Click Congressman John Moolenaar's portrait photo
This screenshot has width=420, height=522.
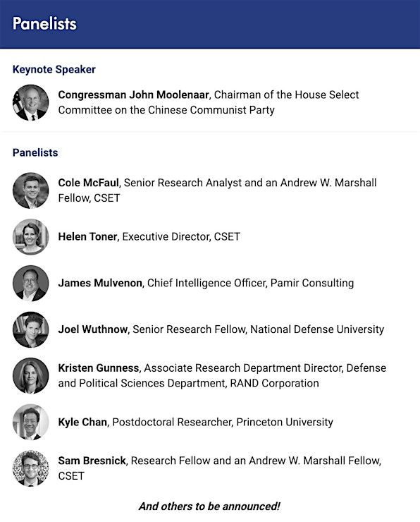point(30,102)
